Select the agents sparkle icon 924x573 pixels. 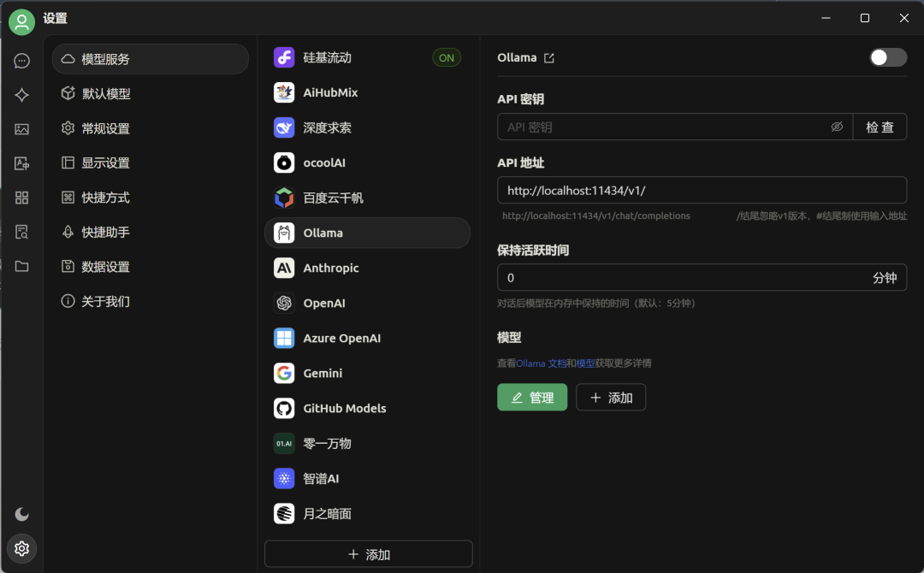click(21, 95)
